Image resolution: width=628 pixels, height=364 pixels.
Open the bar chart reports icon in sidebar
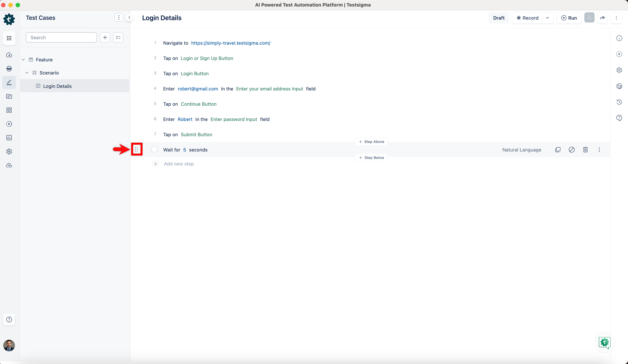(x=9, y=138)
